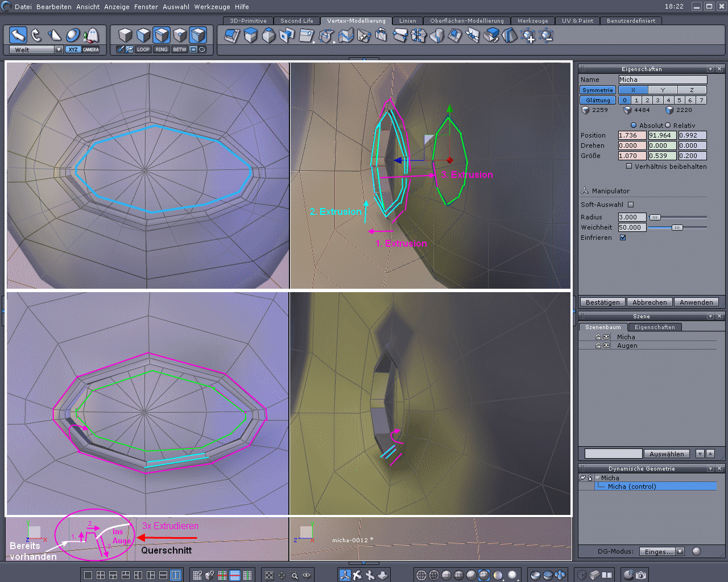Enable BETW selection mode
728x582 pixels.
[x=180, y=49]
